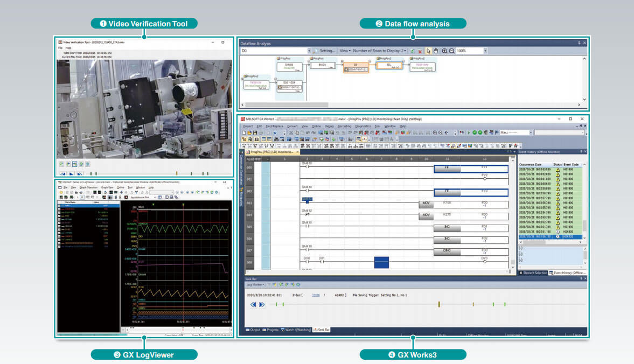Toggle the checkbox of the first LogViewer data row
This screenshot has width=634, height=364.
pos(60,206)
